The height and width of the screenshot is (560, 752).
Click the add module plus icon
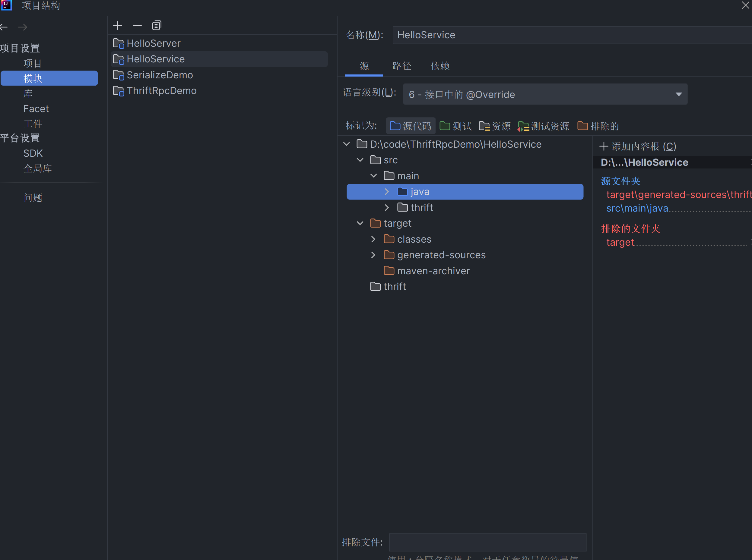pyautogui.click(x=117, y=25)
